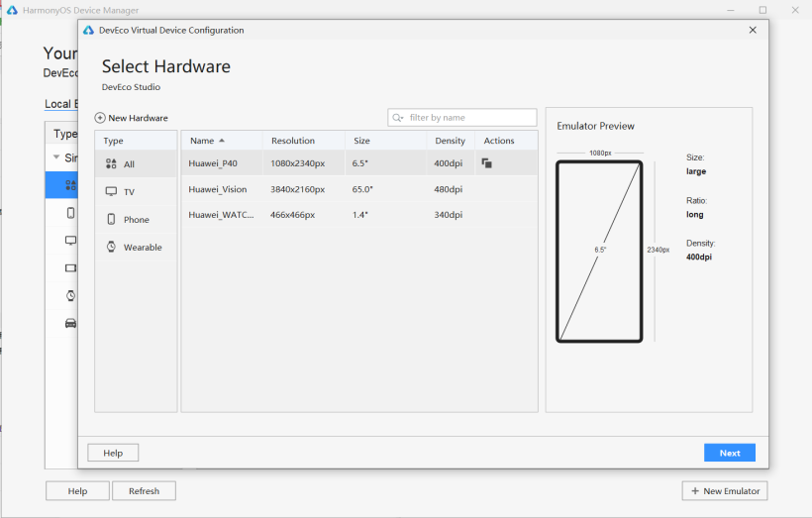
Task: Select phone icon in Device Manager sidebar
Action: point(71,213)
